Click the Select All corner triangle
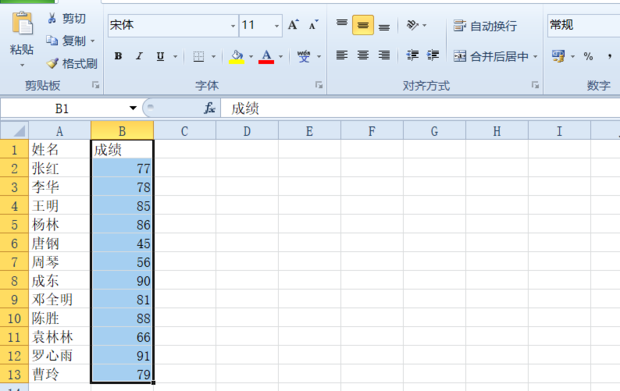Screen dimensions: 620x391 pos(15,130)
